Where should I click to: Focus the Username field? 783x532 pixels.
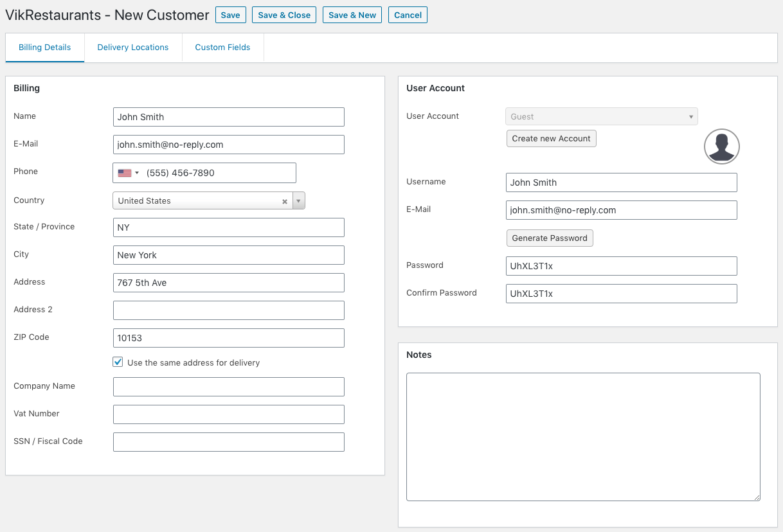click(622, 182)
